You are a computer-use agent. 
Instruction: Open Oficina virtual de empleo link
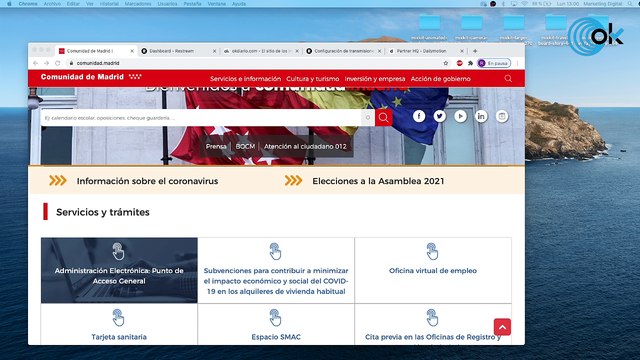click(x=433, y=271)
